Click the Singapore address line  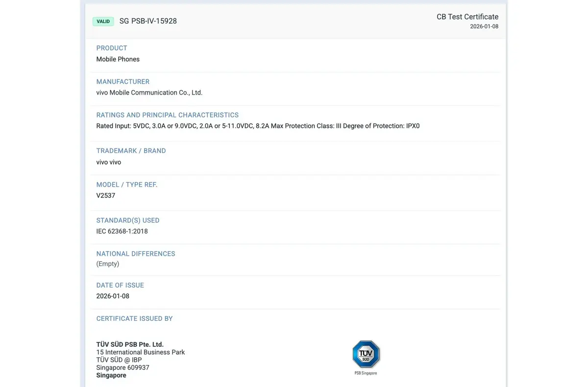point(111,375)
